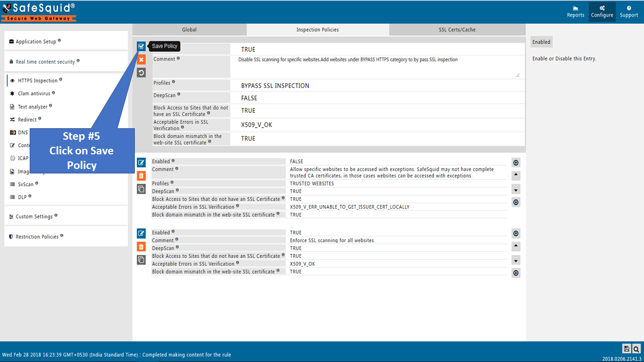644x362 pixels.
Task: Click the search magnifier icon in footer
Action: click(x=636, y=348)
